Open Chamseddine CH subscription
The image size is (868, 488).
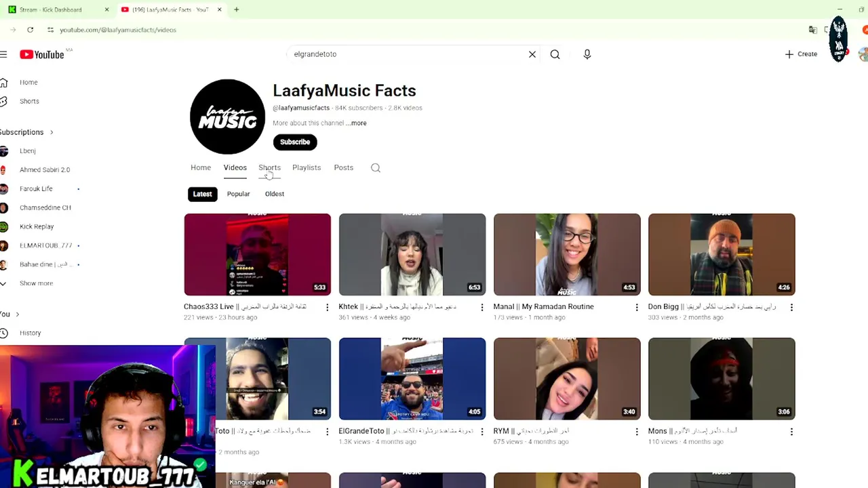(x=45, y=207)
